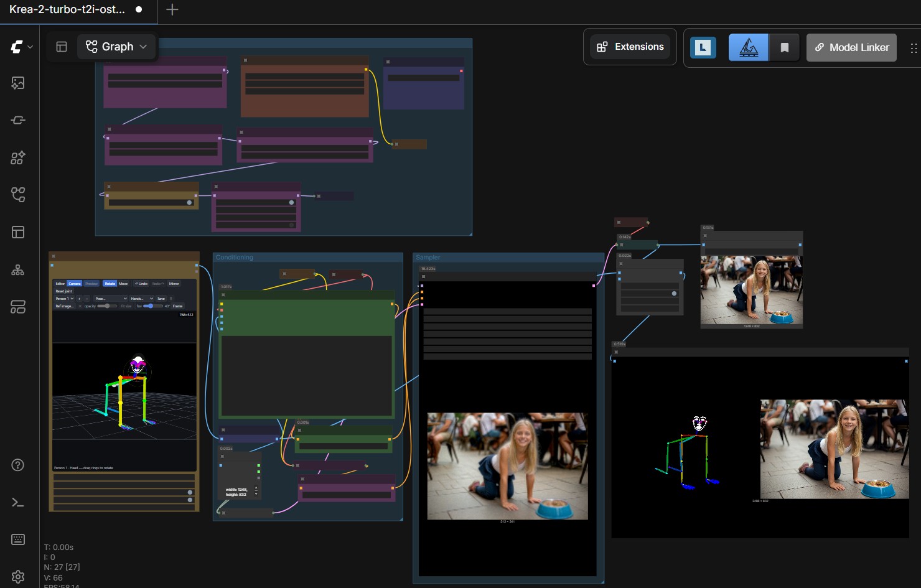Adjust the reference image opacity slider

pyautogui.click(x=107, y=306)
